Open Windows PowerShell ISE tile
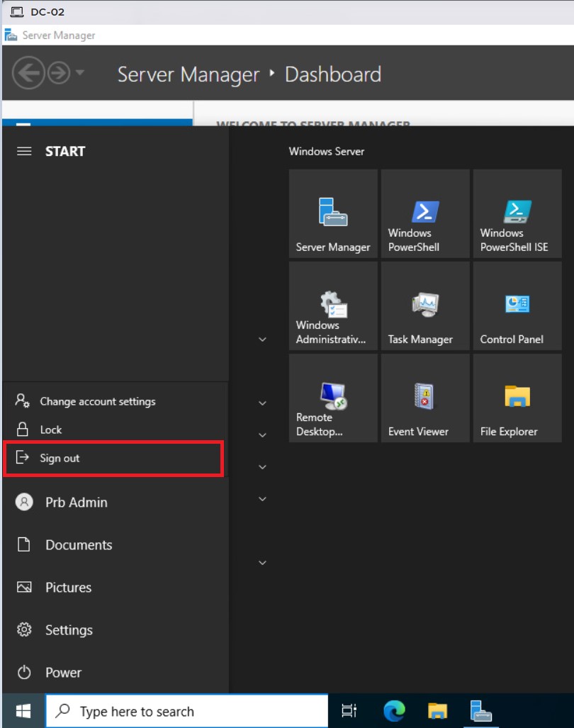Screen dimensions: 574x728 coord(517,213)
